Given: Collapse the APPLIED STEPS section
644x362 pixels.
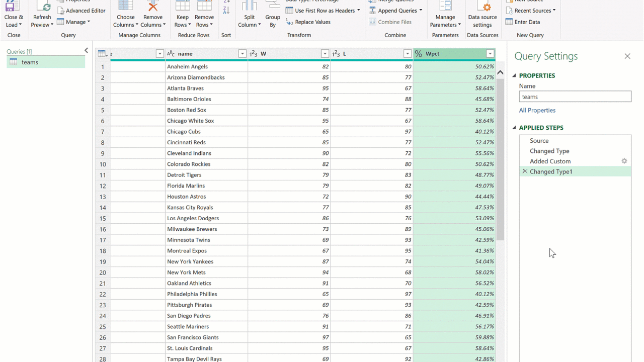Looking at the screenshot, I should [x=515, y=128].
